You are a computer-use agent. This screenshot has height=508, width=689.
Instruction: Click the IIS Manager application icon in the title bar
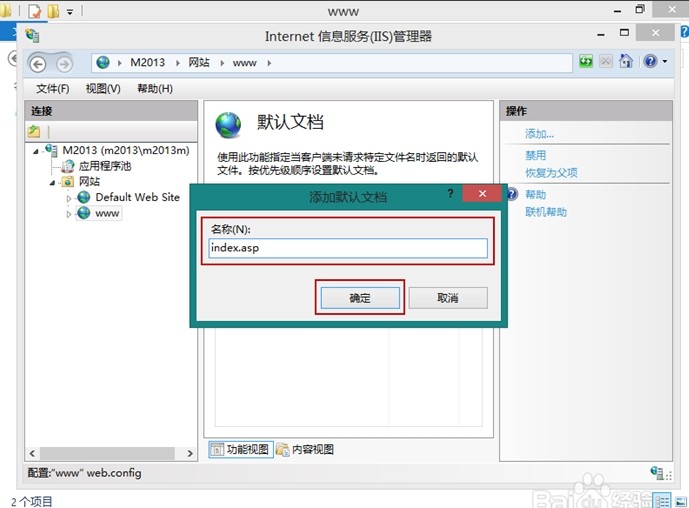(32, 35)
